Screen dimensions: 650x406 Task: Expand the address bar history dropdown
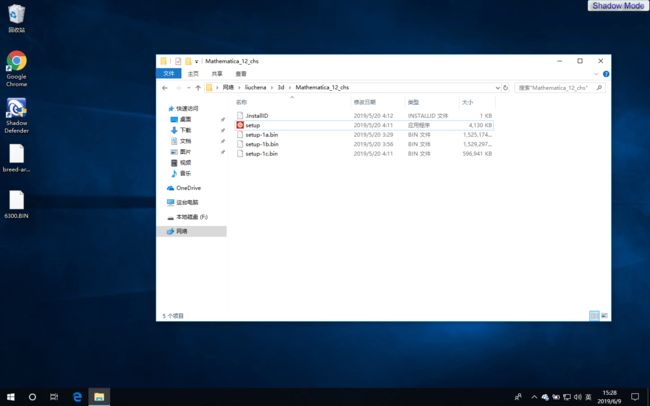click(497, 88)
